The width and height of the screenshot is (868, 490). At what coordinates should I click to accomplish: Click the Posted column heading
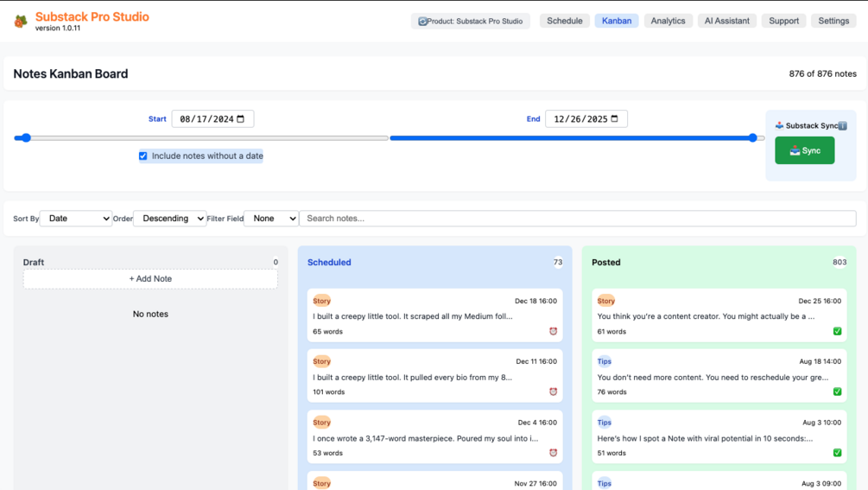coord(606,263)
